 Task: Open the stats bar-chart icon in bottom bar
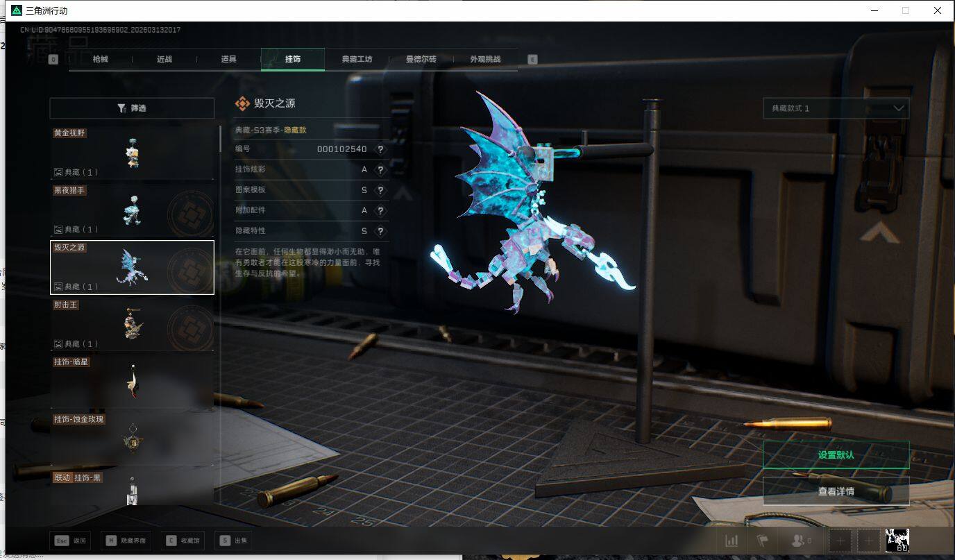point(732,541)
